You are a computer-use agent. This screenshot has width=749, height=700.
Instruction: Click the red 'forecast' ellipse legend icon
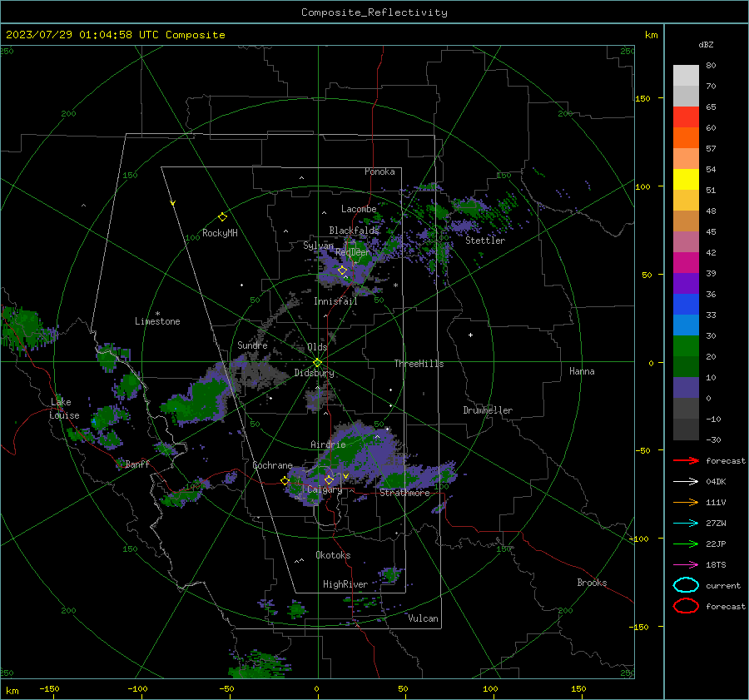[x=686, y=606]
